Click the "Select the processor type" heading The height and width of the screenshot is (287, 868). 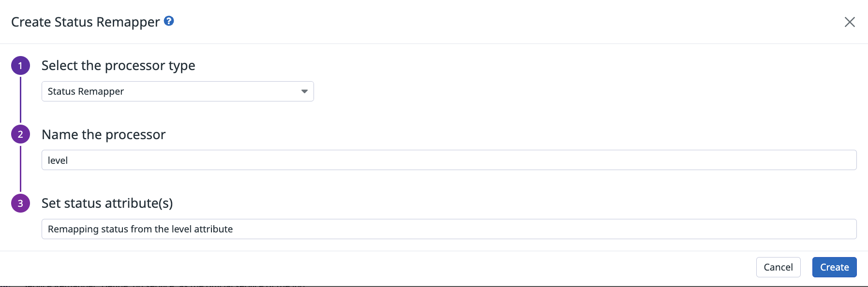pyautogui.click(x=119, y=66)
